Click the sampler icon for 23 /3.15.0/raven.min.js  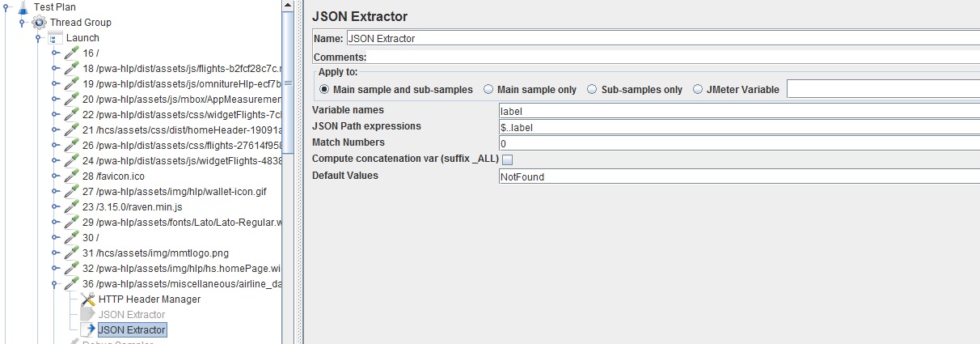pos(72,207)
